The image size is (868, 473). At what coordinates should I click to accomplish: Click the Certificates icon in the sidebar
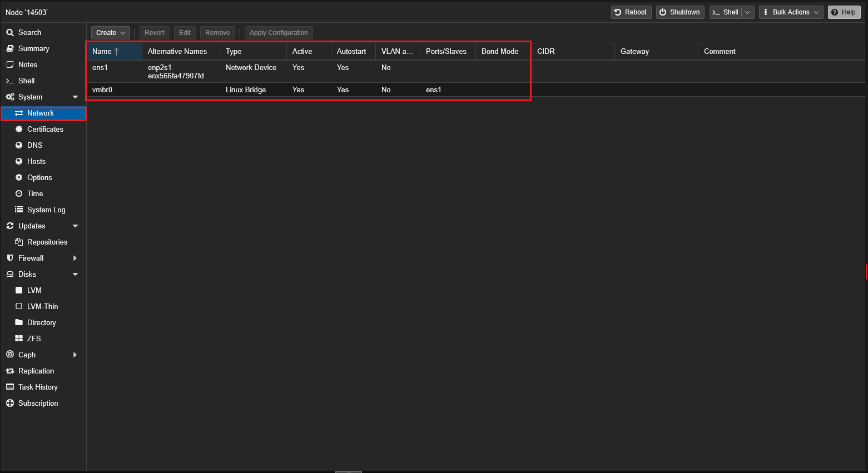coord(19,129)
